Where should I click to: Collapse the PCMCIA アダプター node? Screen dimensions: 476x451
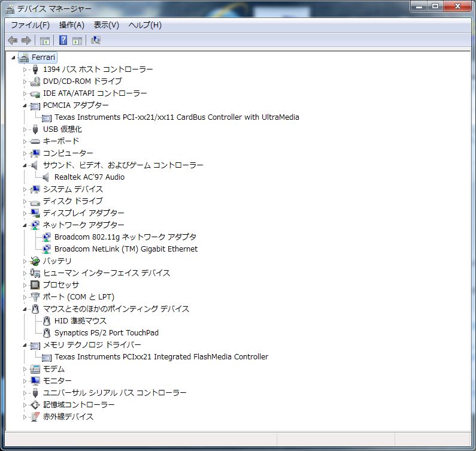[25, 105]
